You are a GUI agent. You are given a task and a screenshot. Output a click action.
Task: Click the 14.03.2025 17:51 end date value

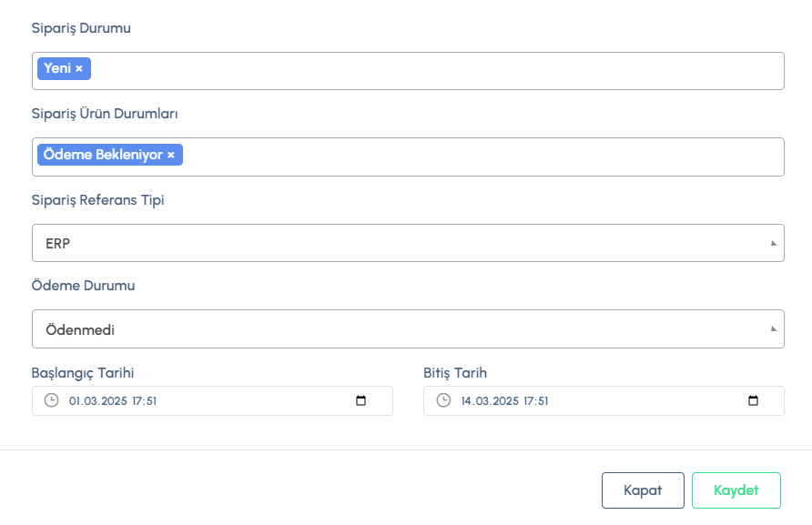click(504, 400)
